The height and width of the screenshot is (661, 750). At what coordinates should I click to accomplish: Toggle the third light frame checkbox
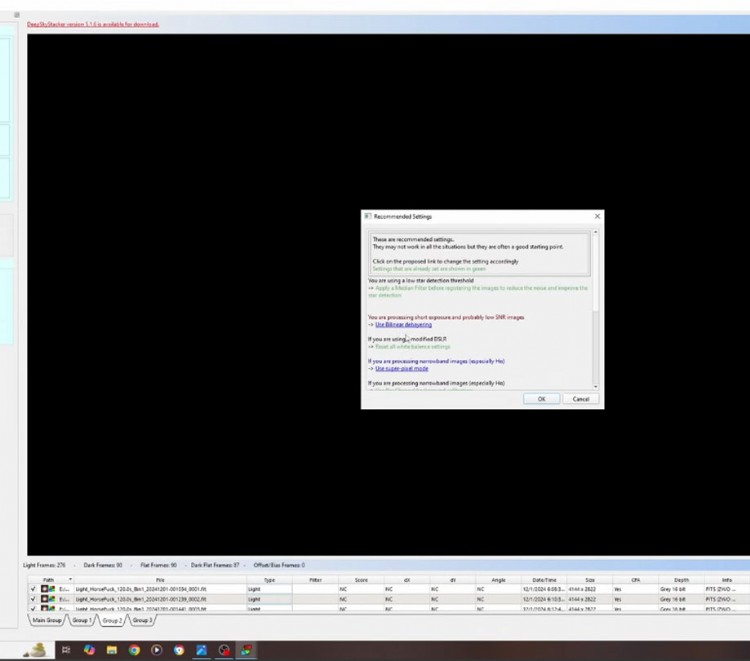coord(33,608)
